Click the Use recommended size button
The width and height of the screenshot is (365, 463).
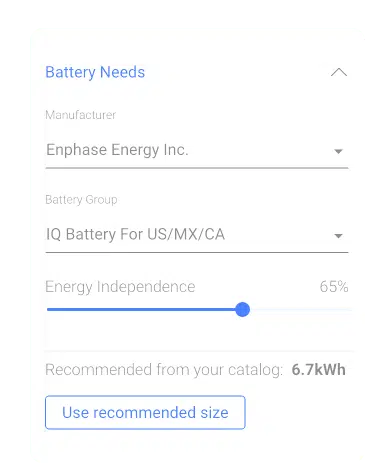pos(145,412)
